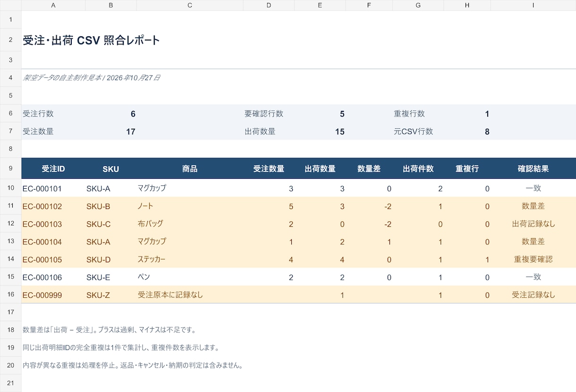Click the SKU column header cell

click(x=111, y=168)
